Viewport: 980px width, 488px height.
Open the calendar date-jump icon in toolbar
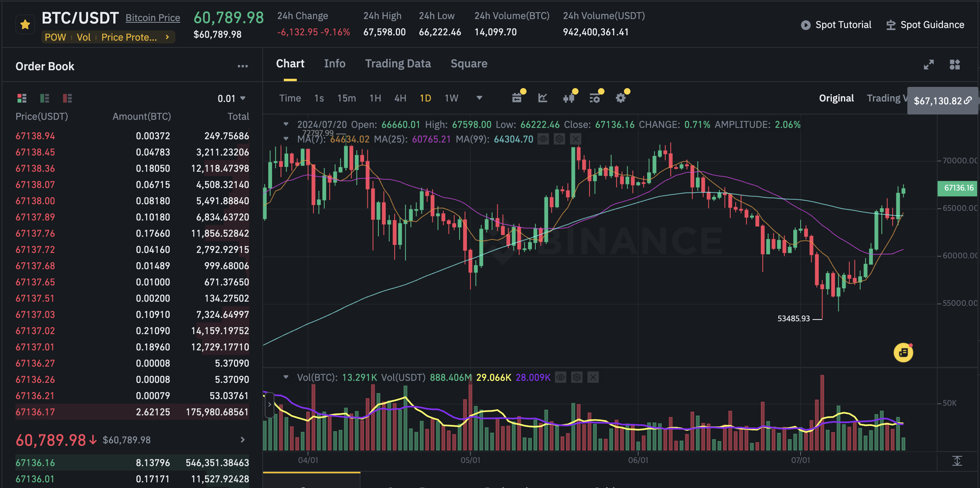tap(517, 98)
